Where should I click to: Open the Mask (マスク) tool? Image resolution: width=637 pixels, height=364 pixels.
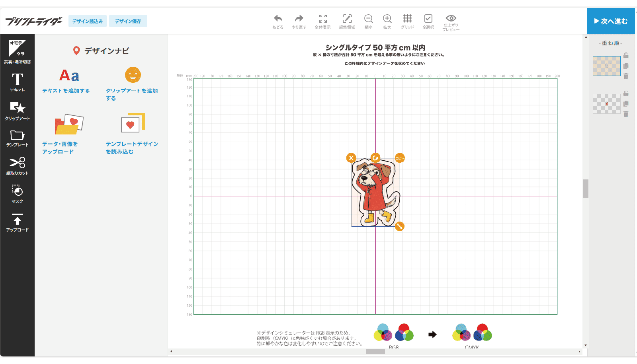point(17,194)
